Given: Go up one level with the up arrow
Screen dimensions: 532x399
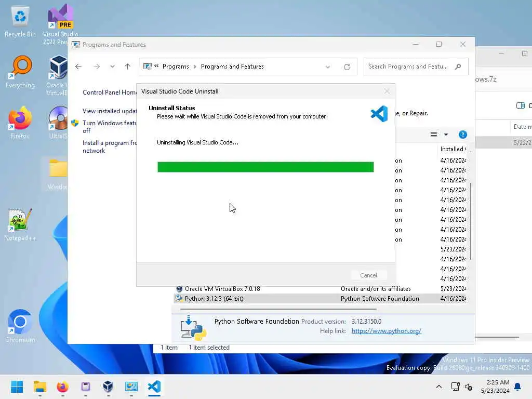Looking at the screenshot, I should [x=128, y=66].
